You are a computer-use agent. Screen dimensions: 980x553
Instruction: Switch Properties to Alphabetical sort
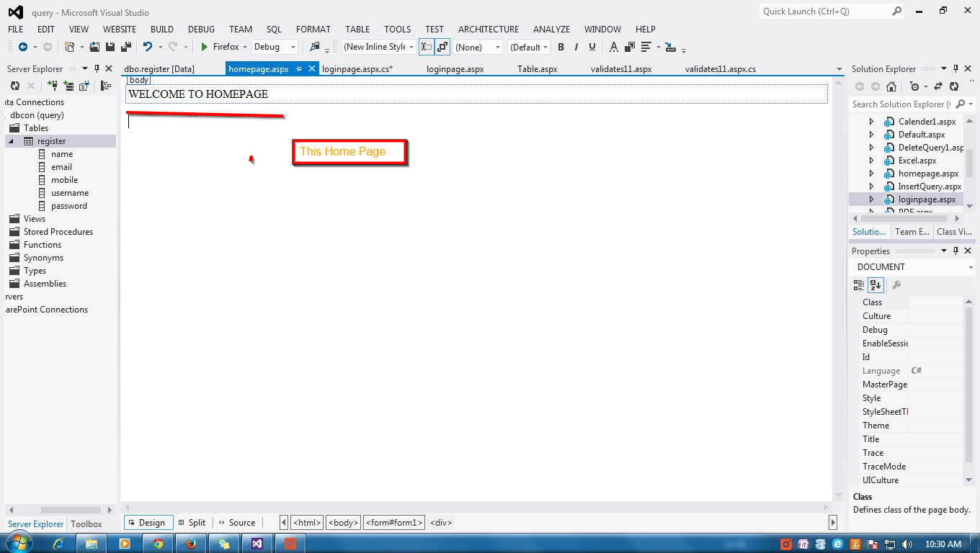[x=876, y=285]
